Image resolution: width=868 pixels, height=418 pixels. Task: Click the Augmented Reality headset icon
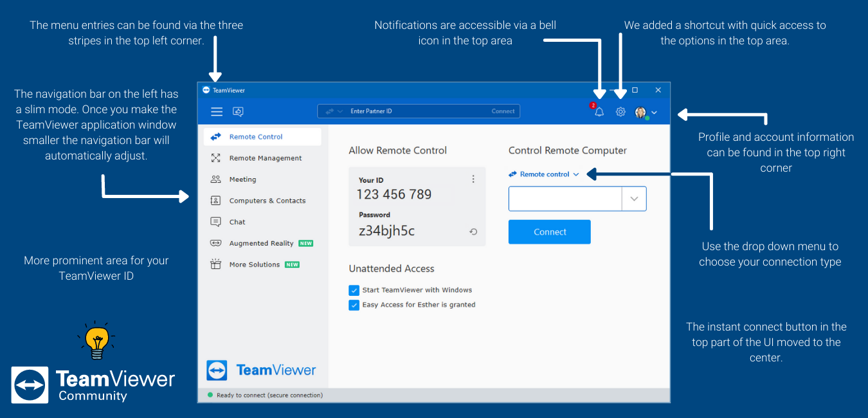coord(216,243)
